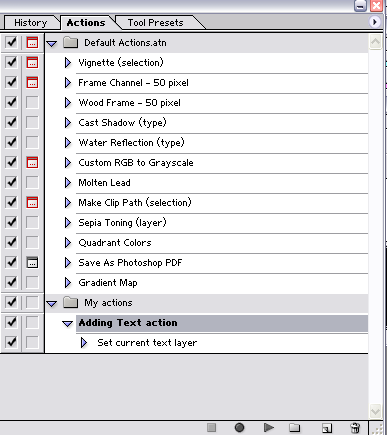Switch to the Tool Presets tab
Viewport: 387px width, 435px height.
point(155,23)
